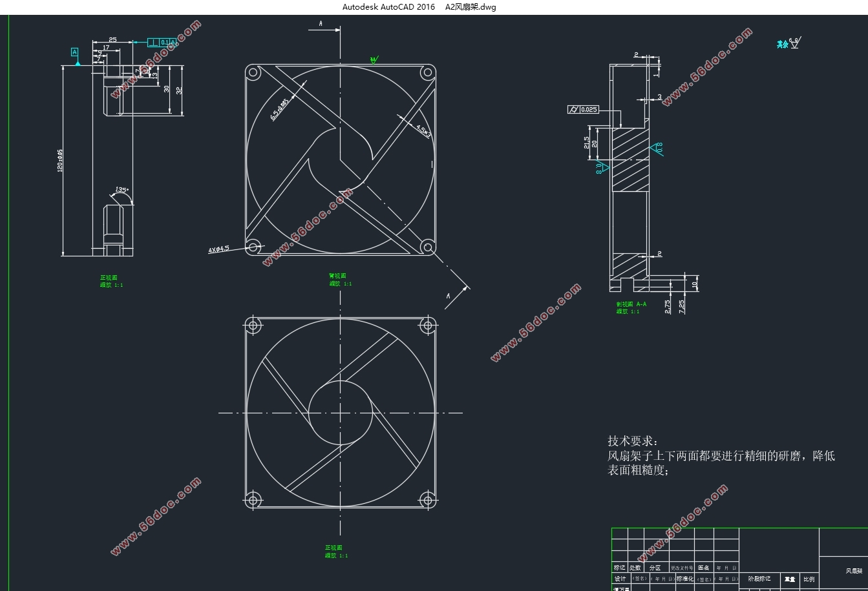
Task: Click the green surface roughness symbol above top view
Action: 374,59
